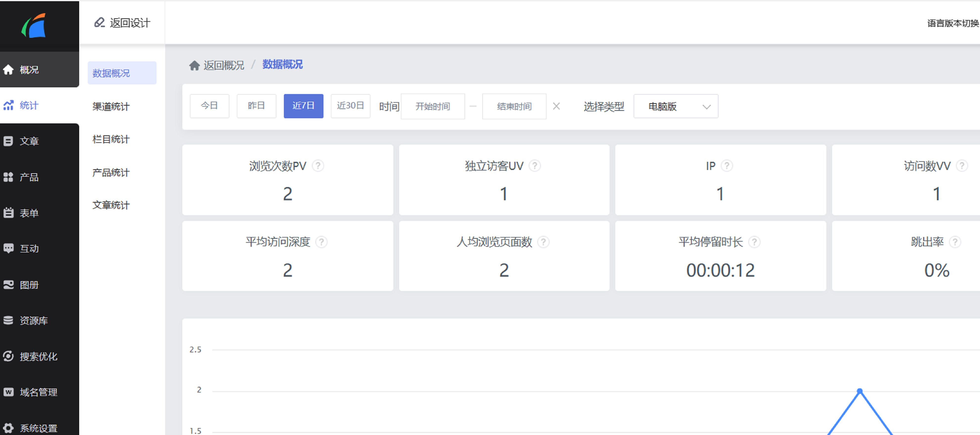
Task: Select the 近30日 time range
Action: coord(350,106)
